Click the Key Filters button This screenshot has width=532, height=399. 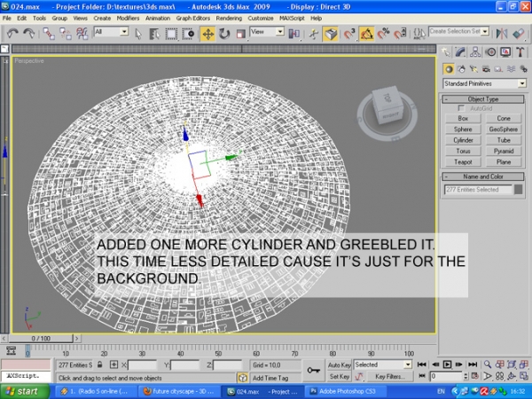tap(390, 376)
